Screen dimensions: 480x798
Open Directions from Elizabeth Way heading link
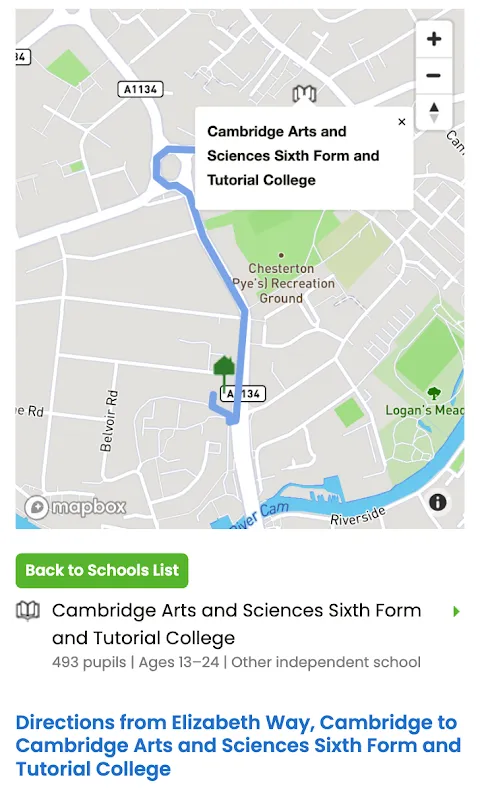click(238, 746)
